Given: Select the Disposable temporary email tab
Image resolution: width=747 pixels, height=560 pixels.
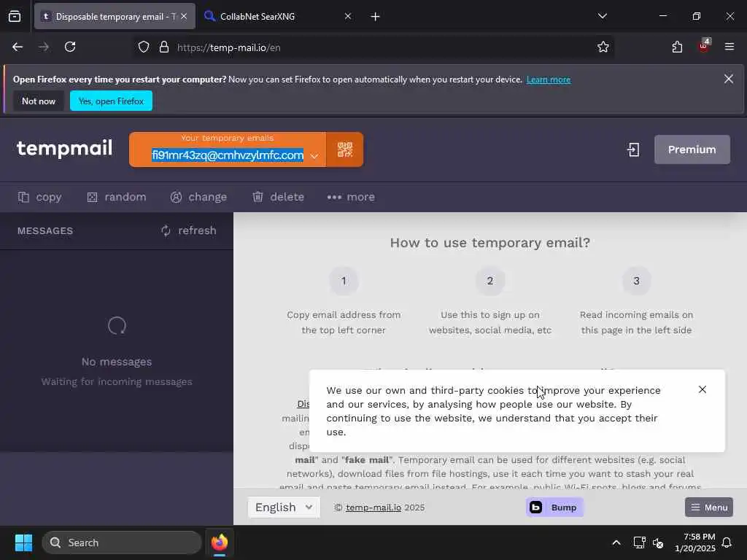Looking at the screenshot, I should [115, 16].
